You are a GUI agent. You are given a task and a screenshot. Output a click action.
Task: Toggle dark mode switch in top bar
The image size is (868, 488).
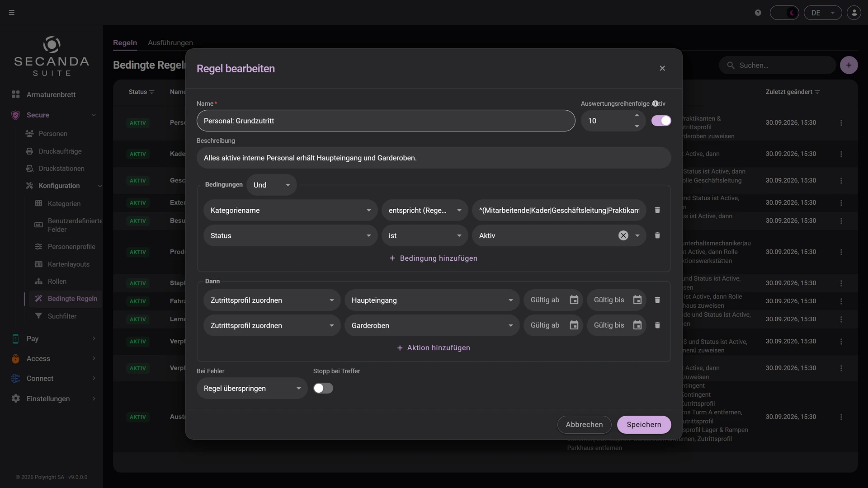coord(784,13)
